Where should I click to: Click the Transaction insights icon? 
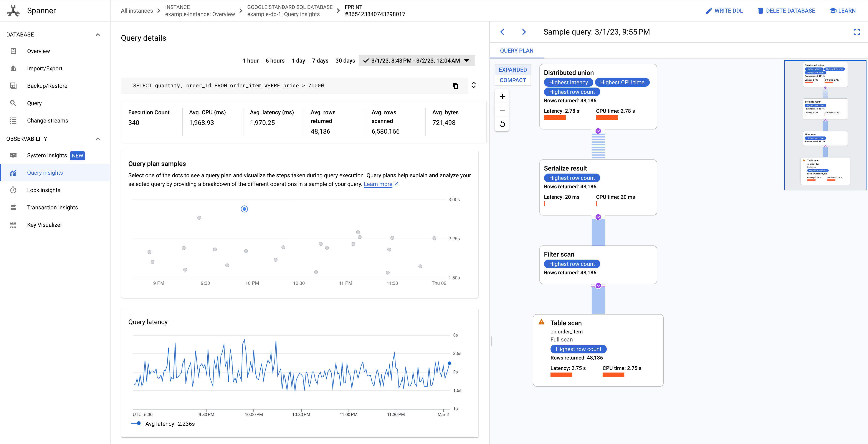pos(14,207)
